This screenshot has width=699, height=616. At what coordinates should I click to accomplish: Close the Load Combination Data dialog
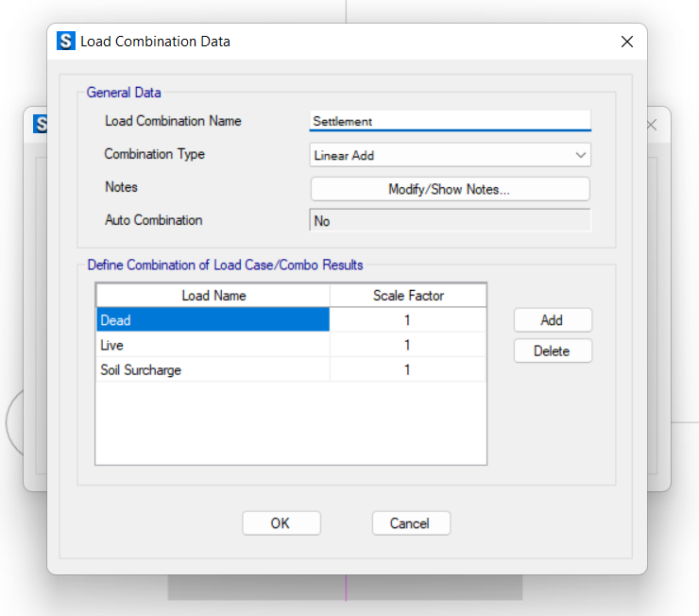(627, 42)
